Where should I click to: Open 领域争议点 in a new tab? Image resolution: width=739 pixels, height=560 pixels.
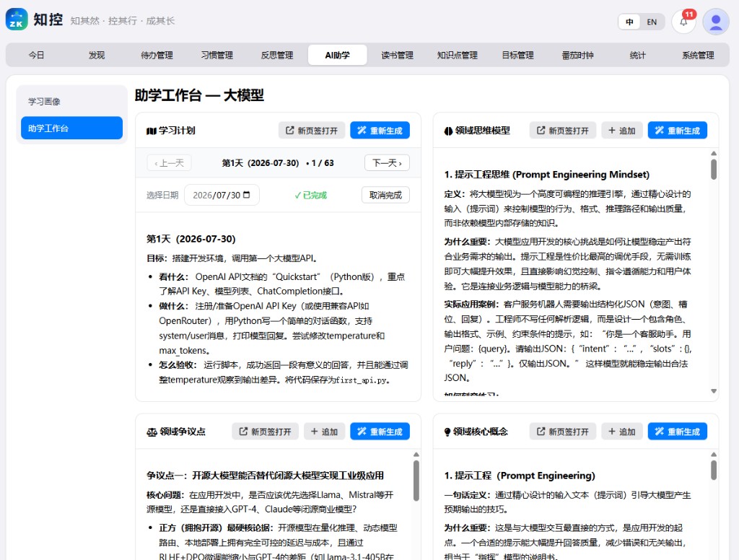265,432
